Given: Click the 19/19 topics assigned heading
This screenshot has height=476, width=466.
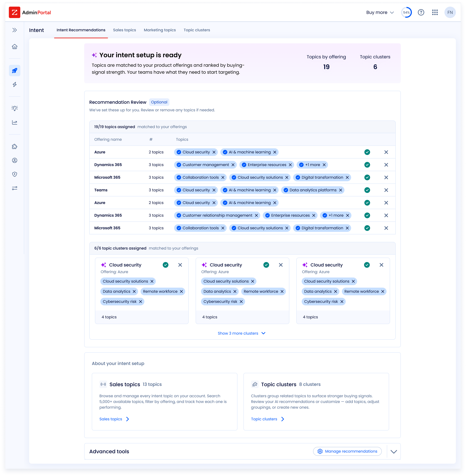Looking at the screenshot, I should 114,127.
